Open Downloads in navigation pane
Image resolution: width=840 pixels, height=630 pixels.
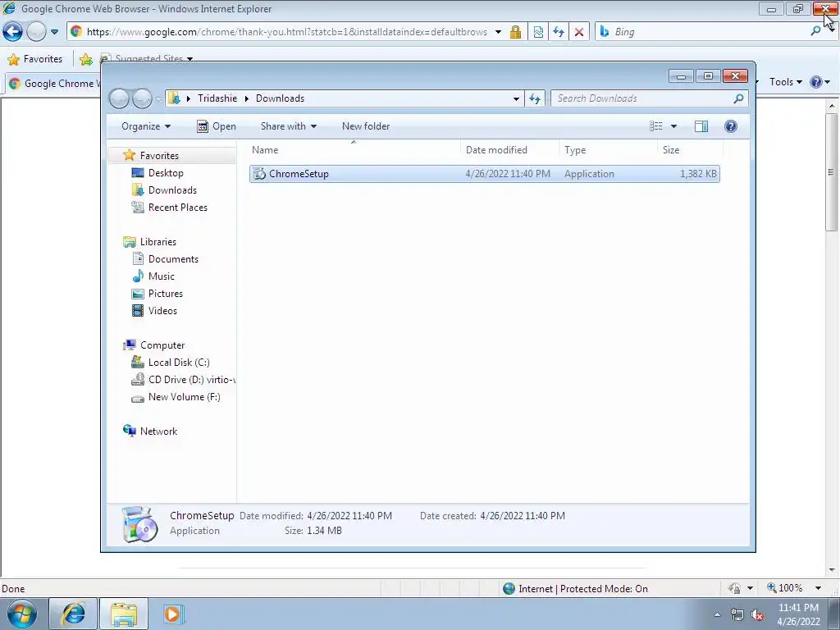tap(172, 190)
